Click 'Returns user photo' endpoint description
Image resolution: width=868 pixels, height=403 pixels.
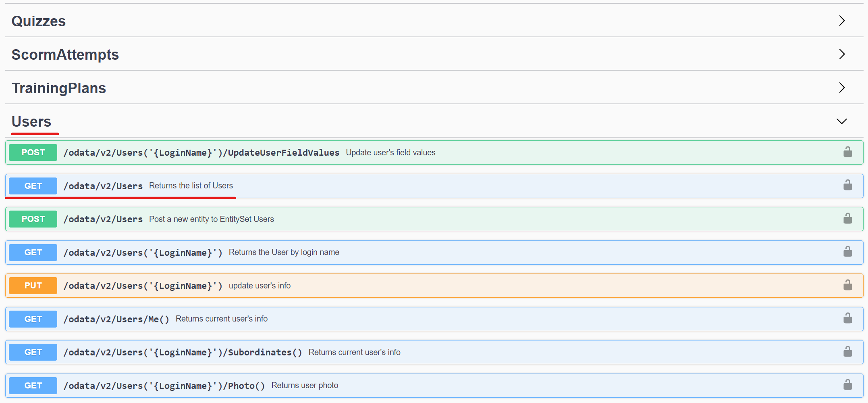coord(305,385)
